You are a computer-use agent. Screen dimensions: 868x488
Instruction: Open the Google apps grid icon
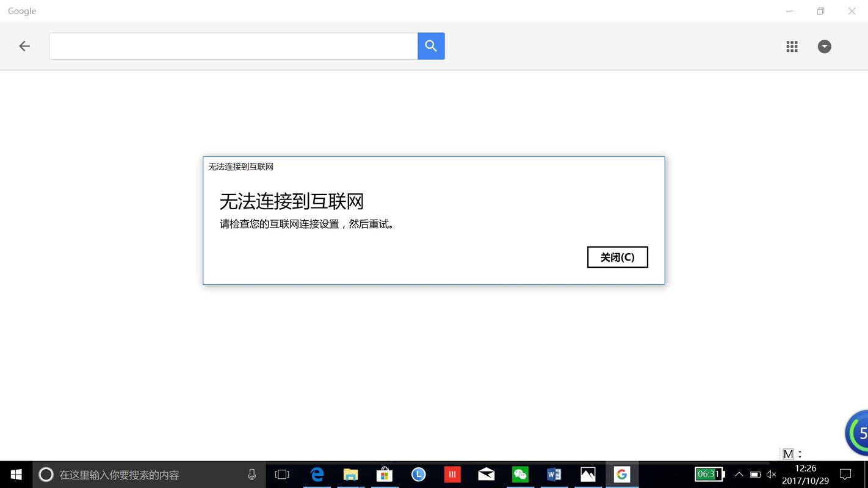[792, 46]
